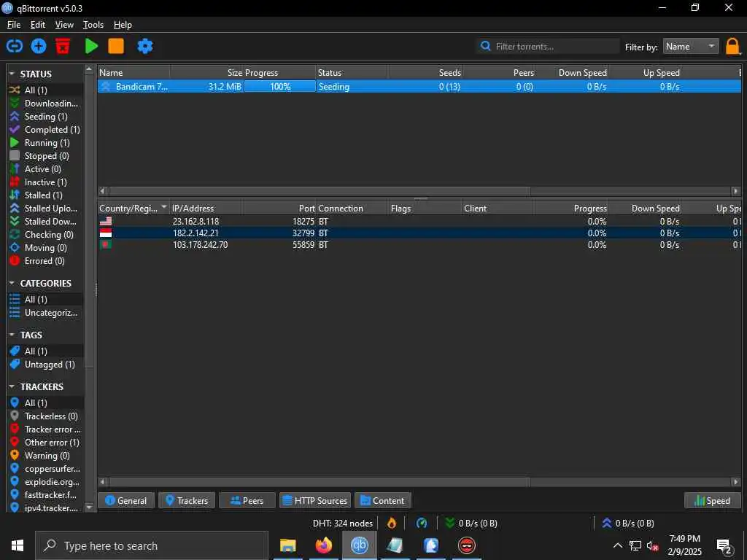
Task: Select the Warning (0) tracker filter
Action: 46,455
